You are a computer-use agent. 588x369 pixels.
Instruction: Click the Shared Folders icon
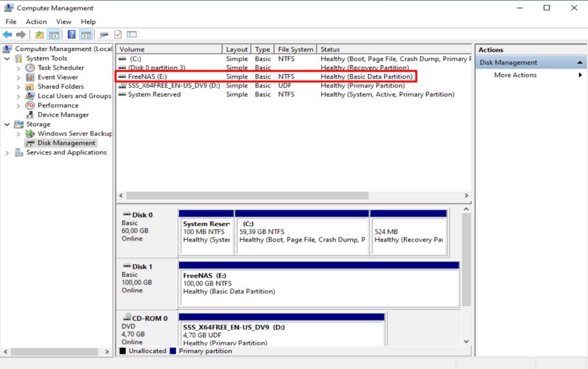click(30, 87)
